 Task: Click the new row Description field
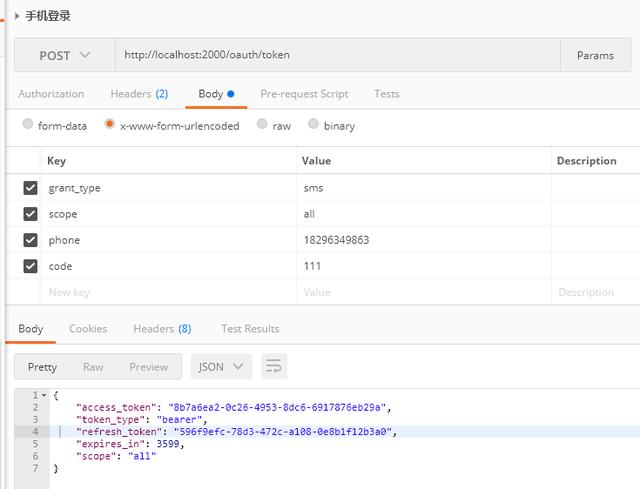click(x=595, y=292)
